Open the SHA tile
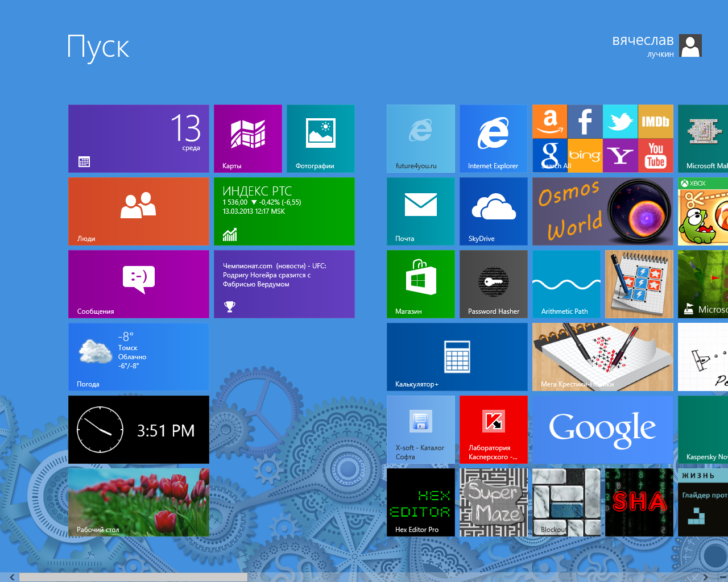 point(639,502)
